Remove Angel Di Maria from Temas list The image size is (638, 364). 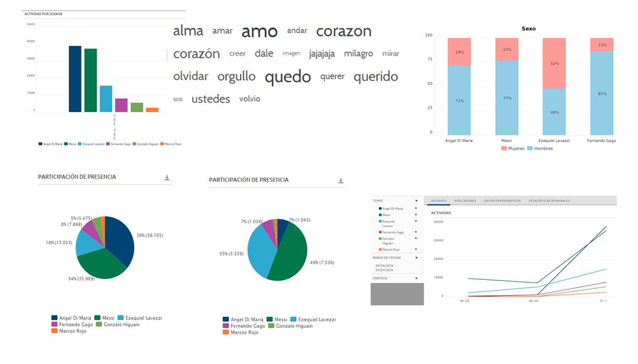pyautogui.click(x=416, y=208)
